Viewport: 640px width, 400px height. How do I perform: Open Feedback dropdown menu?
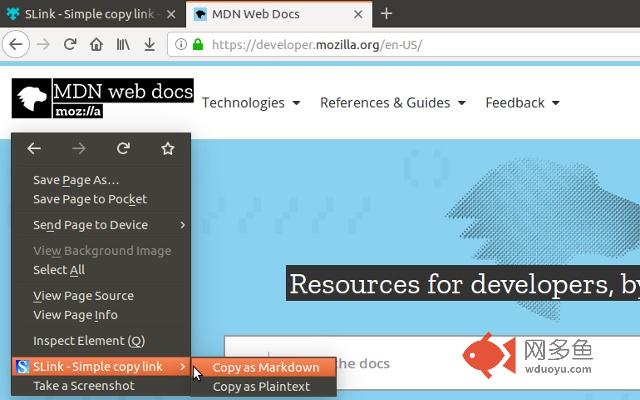[x=522, y=103]
